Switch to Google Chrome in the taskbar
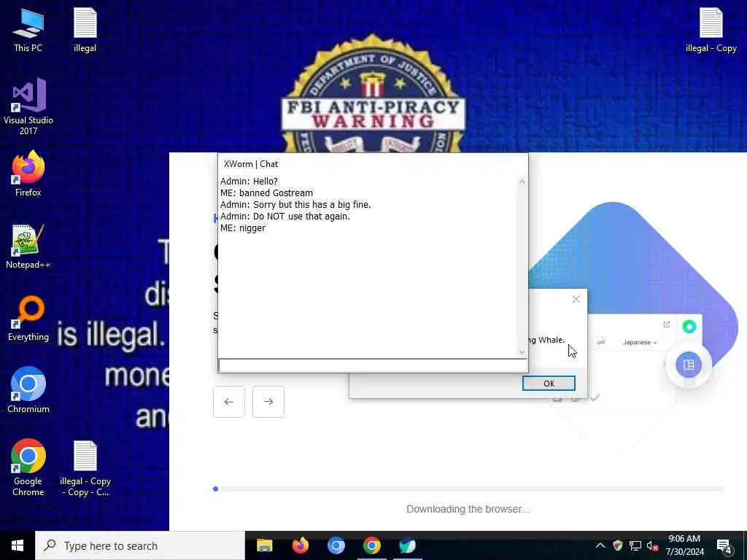Image resolution: width=747 pixels, height=560 pixels. click(x=371, y=545)
